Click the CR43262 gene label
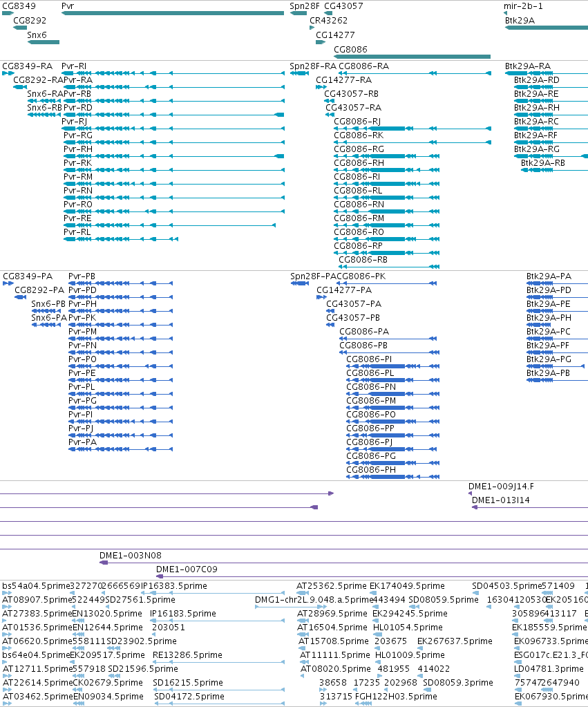 tap(329, 21)
